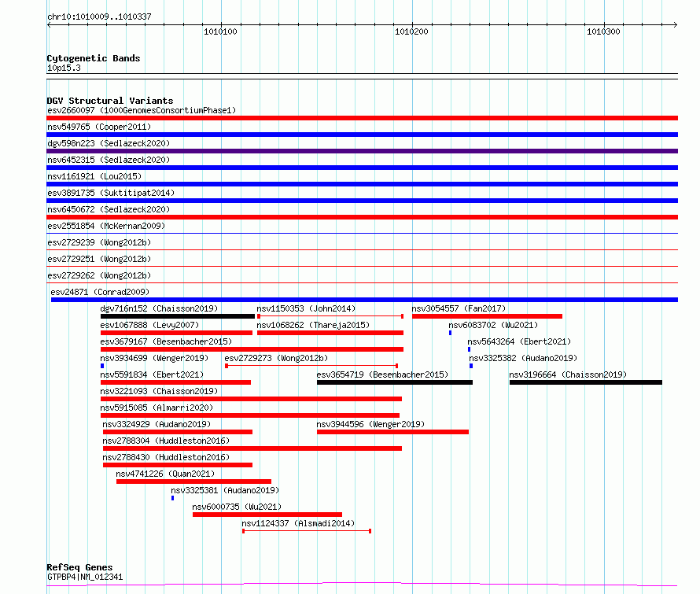This screenshot has width=700, height=594.
Task: Click the purple bar under dgv598n223
Action: [362, 151]
